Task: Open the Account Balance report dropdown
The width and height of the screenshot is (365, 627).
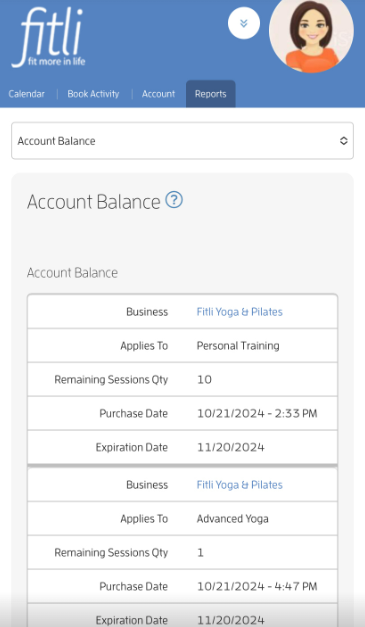Action: click(x=182, y=141)
